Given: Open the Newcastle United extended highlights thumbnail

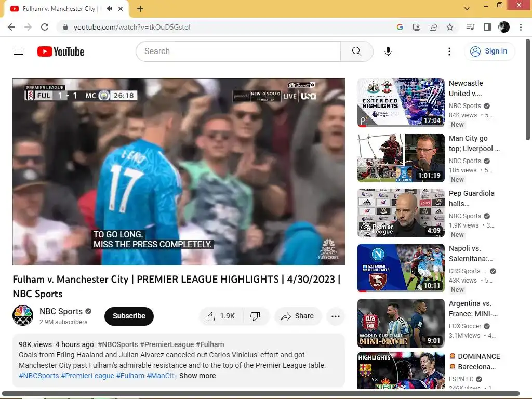Looking at the screenshot, I should coord(401,103).
